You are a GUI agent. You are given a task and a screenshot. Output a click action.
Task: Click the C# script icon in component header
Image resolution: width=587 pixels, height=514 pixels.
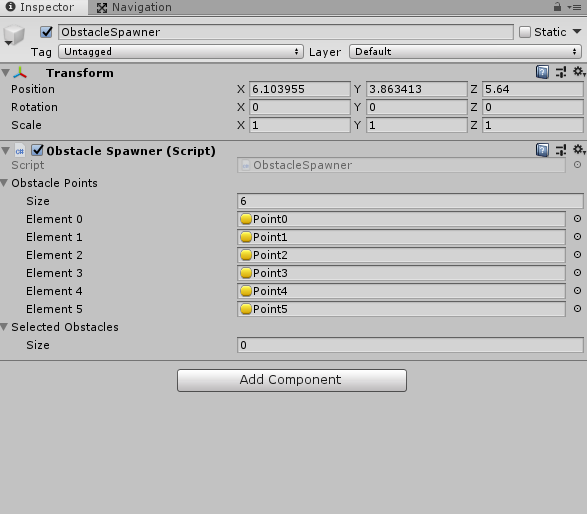click(x=20, y=151)
